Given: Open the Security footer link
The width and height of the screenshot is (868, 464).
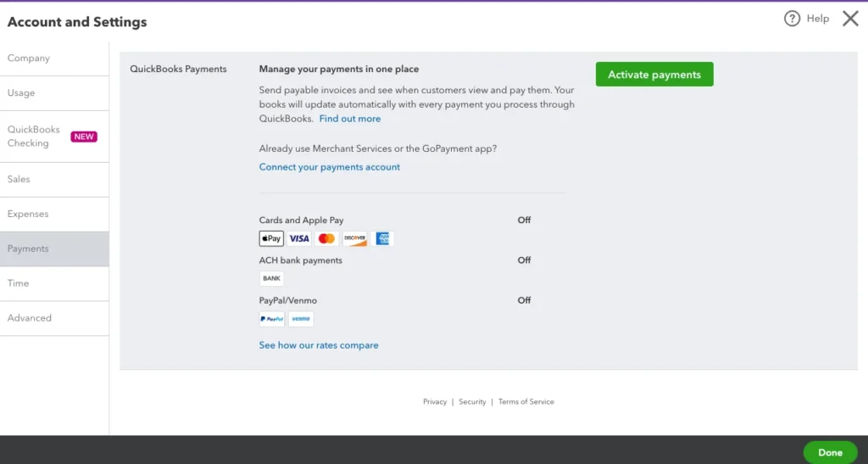Looking at the screenshot, I should (472, 402).
